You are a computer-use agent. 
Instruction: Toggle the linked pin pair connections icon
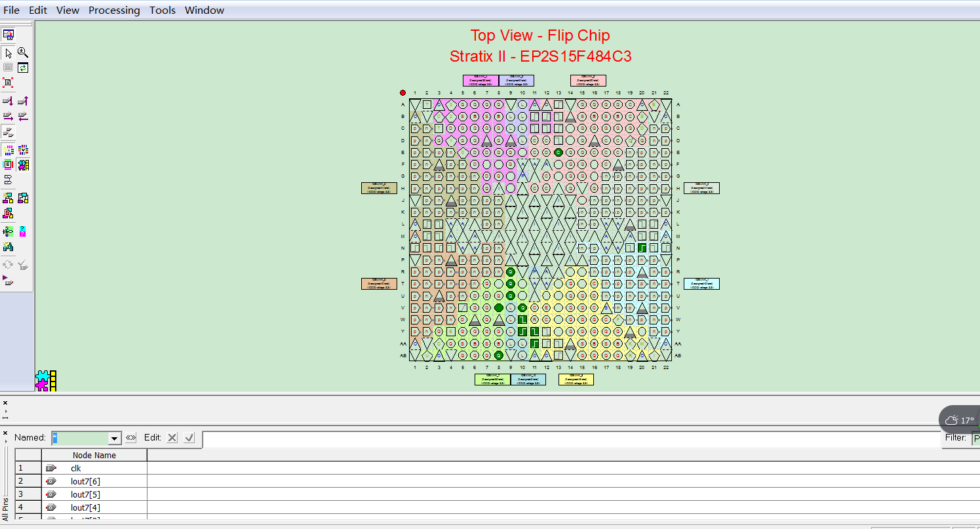tap(8, 132)
